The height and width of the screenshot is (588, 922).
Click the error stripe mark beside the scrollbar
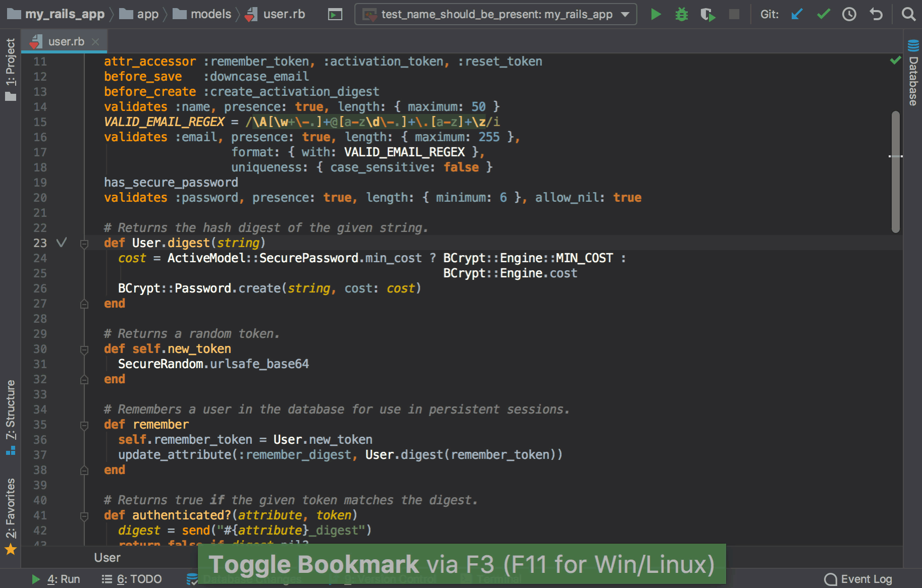pyautogui.click(x=896, y=156)
